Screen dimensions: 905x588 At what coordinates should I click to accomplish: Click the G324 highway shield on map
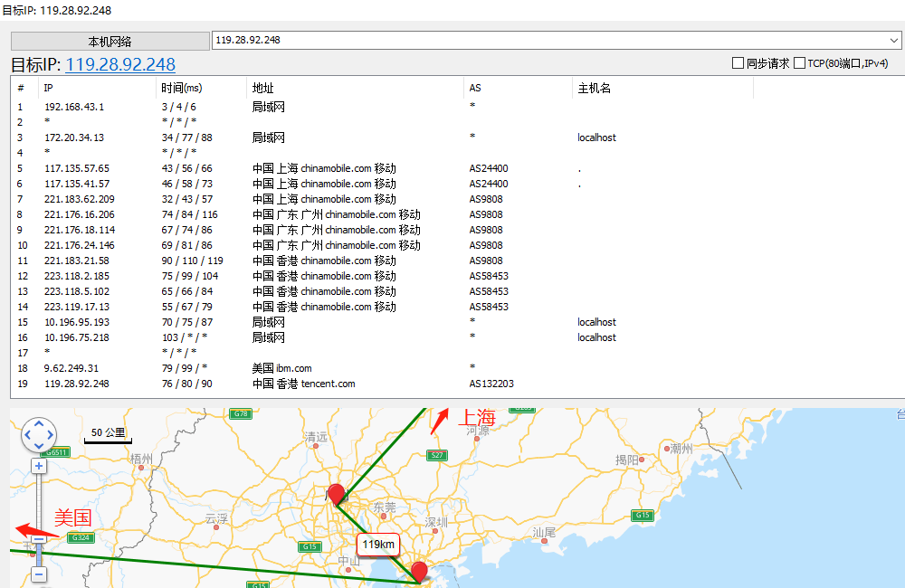pos(81,538)
